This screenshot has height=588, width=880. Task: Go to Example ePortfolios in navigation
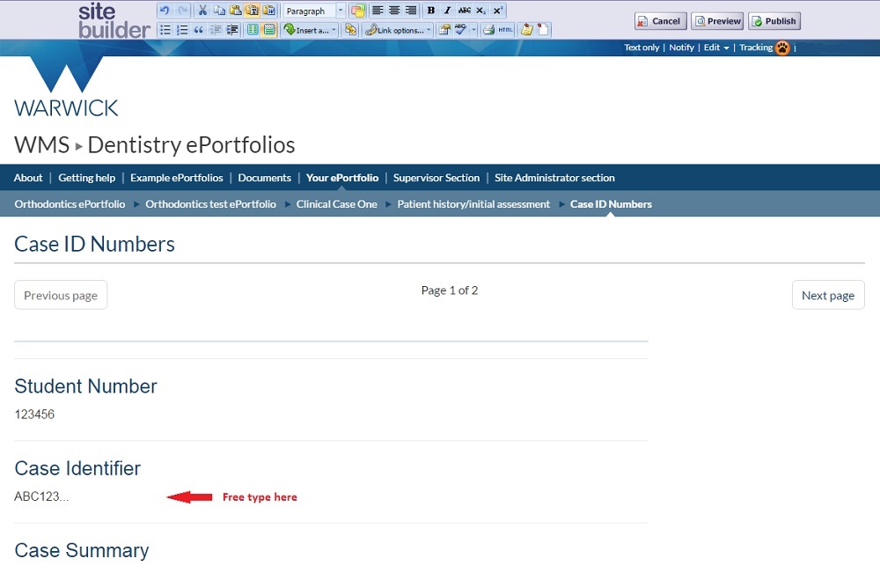pos(176,178)
